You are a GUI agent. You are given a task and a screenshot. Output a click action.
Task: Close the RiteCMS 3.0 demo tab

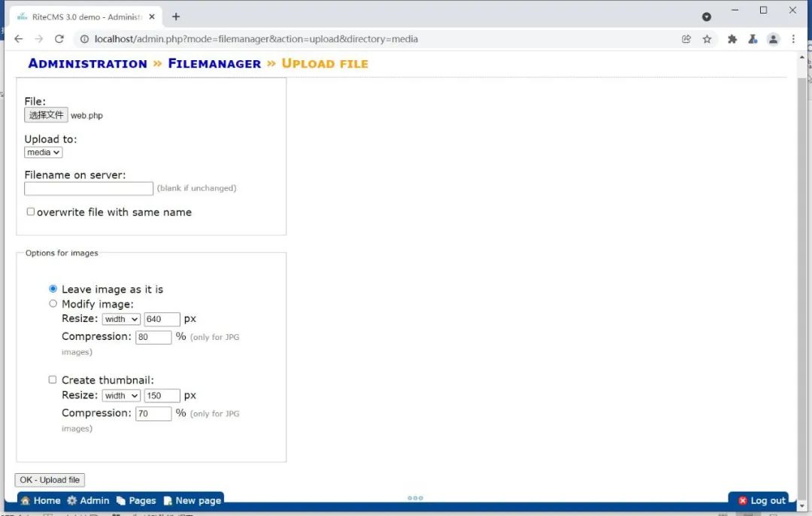pos(152,17)
